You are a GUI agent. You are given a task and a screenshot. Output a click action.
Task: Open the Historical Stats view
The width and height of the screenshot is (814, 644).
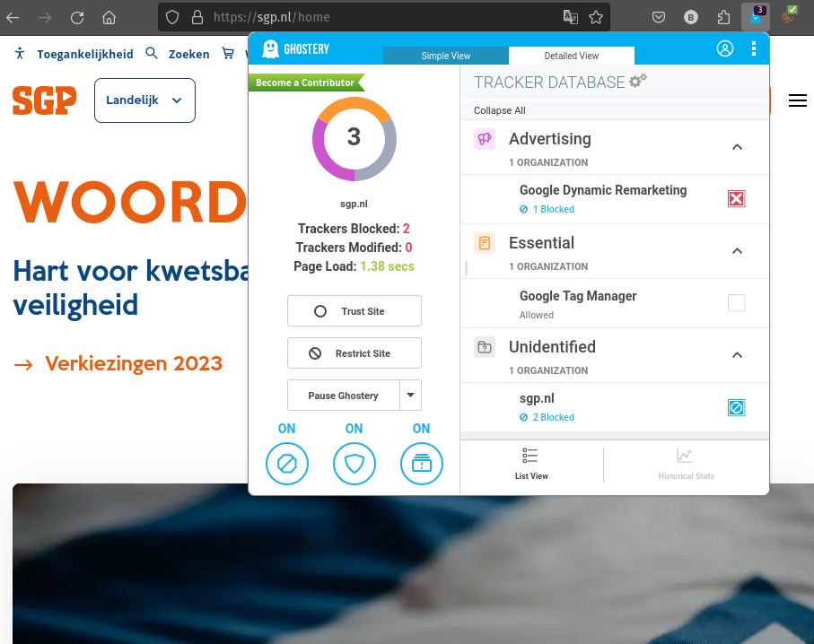click(x=687, y=465)
